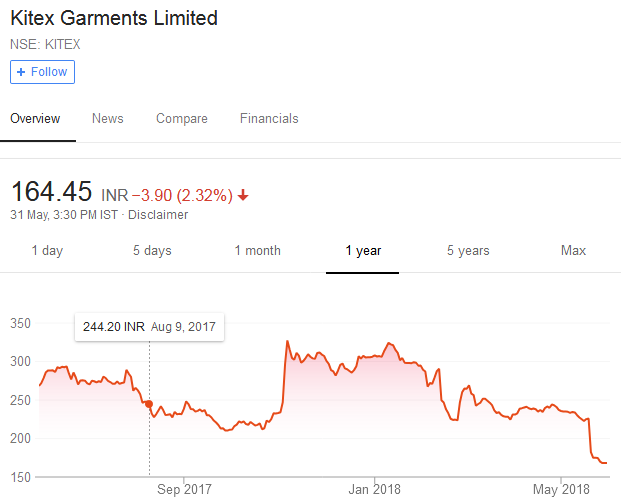Click the Kitex Garments Limited title
621x503 pixels.
114,18
